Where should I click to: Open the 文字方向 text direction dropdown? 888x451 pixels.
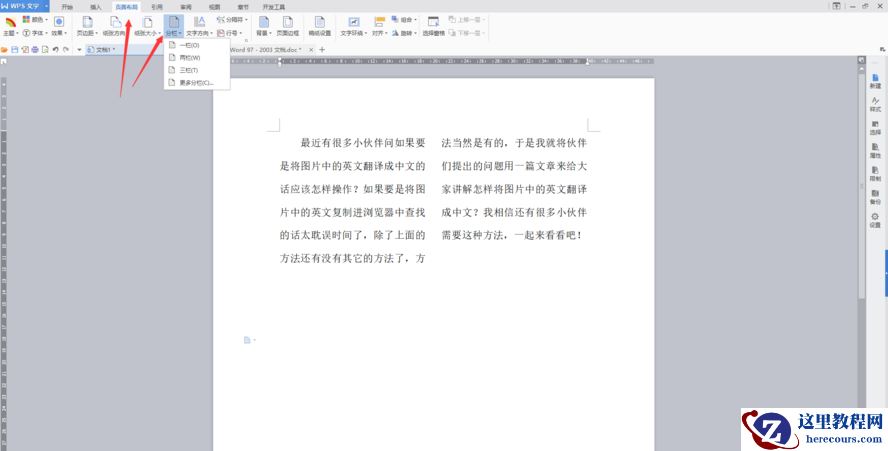199,26
